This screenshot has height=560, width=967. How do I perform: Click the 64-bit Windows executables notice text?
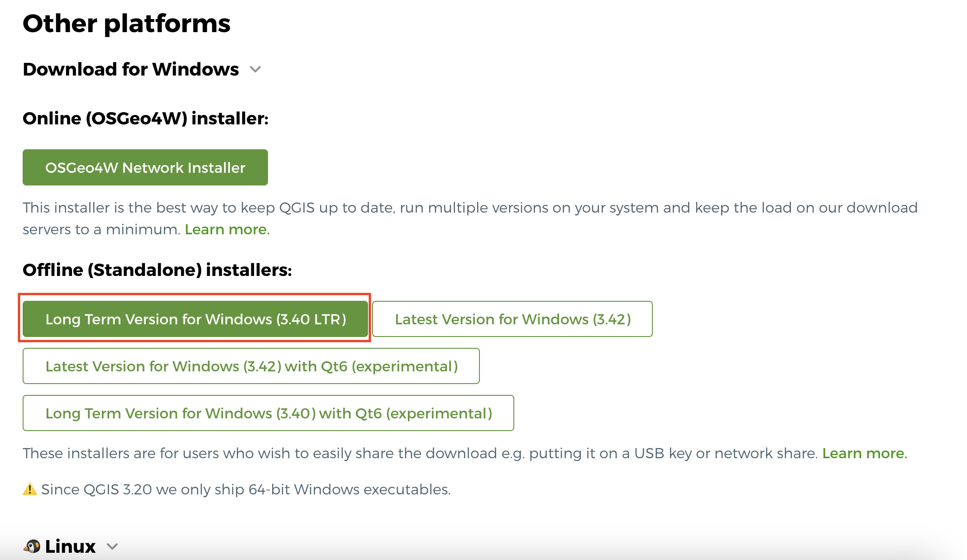(x=246, y=489)
